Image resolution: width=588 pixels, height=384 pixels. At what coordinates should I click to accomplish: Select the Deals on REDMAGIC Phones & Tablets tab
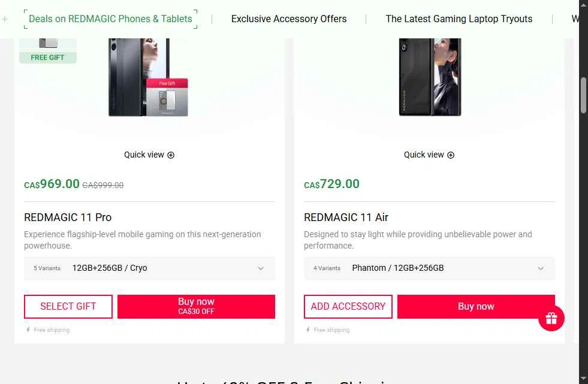pyautogui.click(x=110, y=19)
